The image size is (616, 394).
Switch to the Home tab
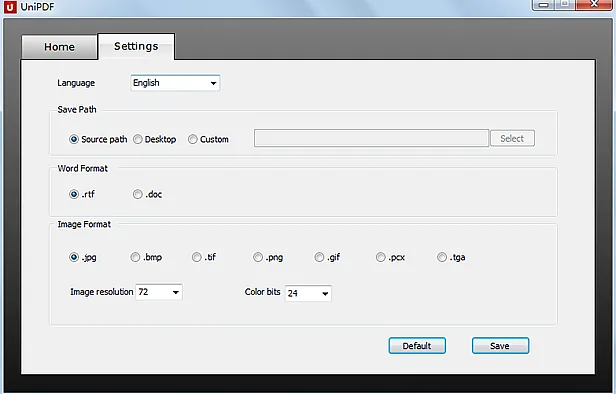(x=59, y=47)
